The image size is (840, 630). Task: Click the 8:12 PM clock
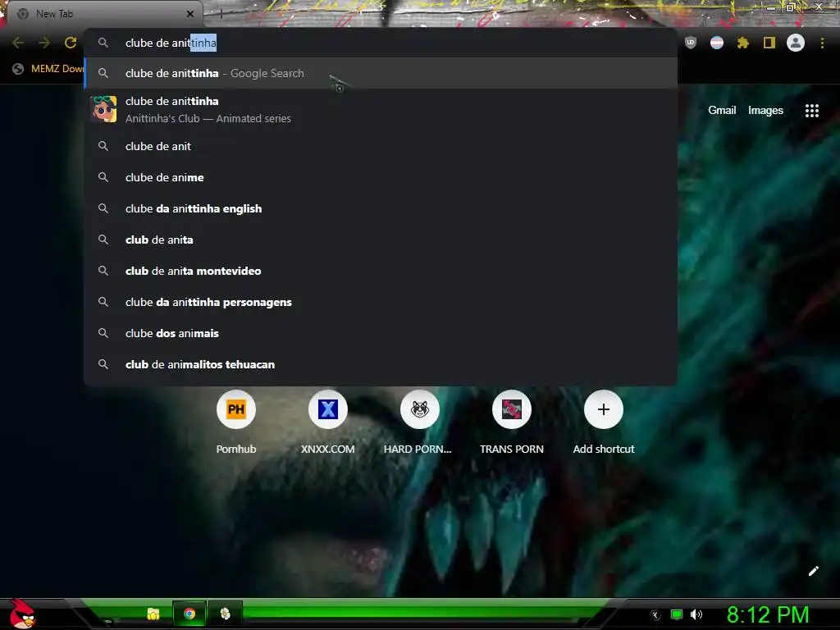(x=768, y=614)
